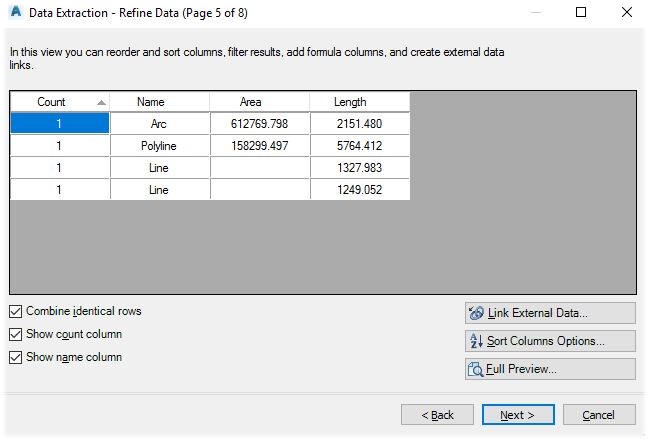Screen dimensions: 649x441
Task: Click the link icon on Link External Data
Action: [476, 313]
